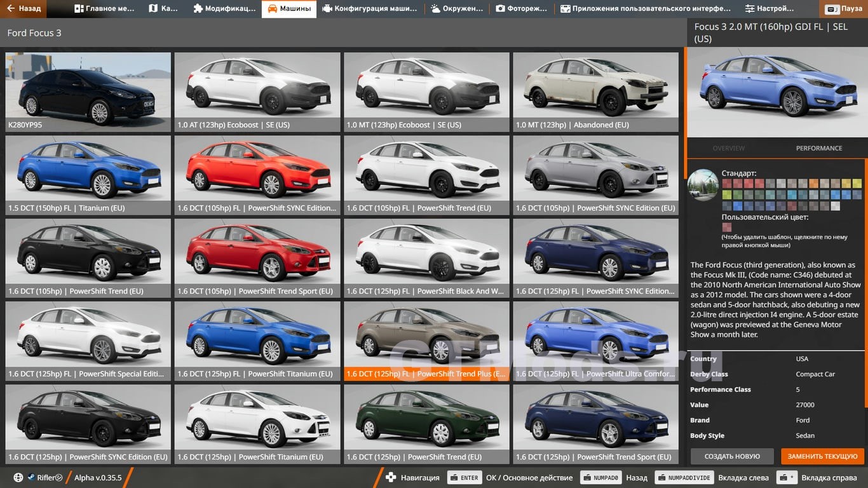The height and width of the screenshot is (488, 868).
Task: Select black 1.6 DCT (105hp) PowerShift Trend (EU)
Action: coord(88,258)
